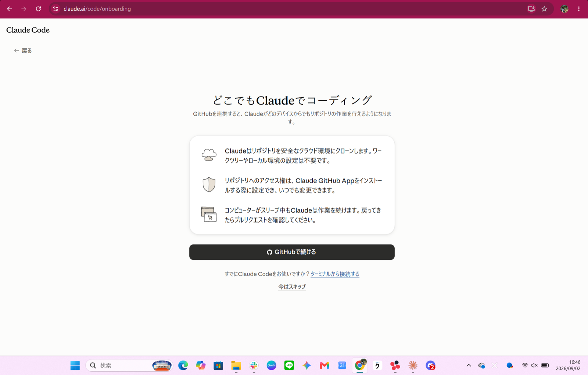Show hidden system tray icons chevron
The width and height of the screenshot is (588, 375).
click(x=469, y=365)
